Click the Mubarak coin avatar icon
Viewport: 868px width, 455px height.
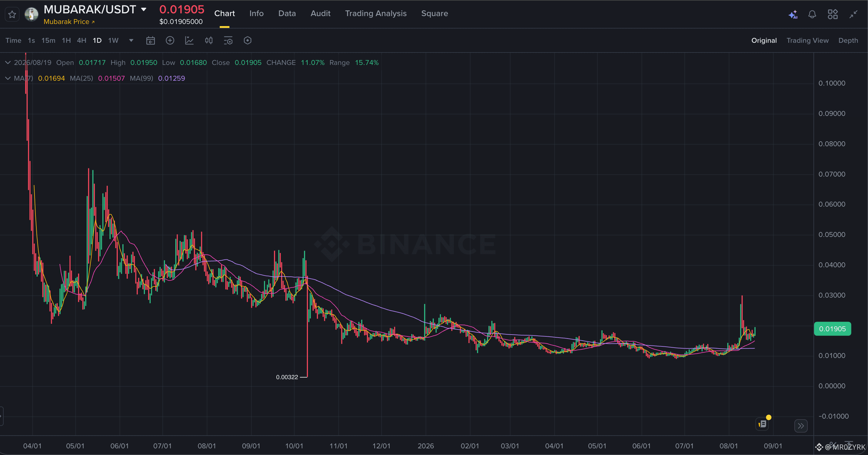32,15
